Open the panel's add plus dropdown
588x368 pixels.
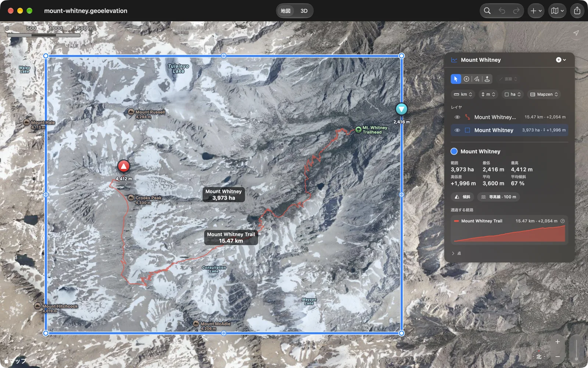[561, 60]
